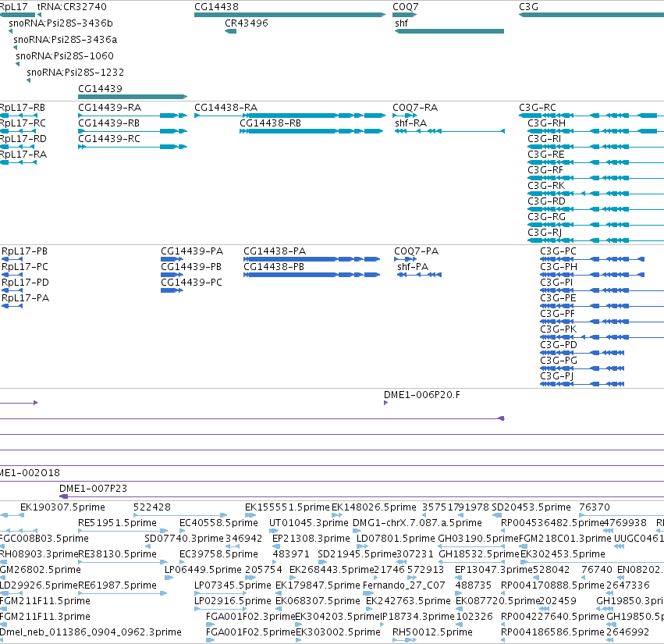Viewport: 664px width, 644px height.
Task: Click the RE61987.5prime EST label
Action: pyautogui.click(x=117, y=586)
